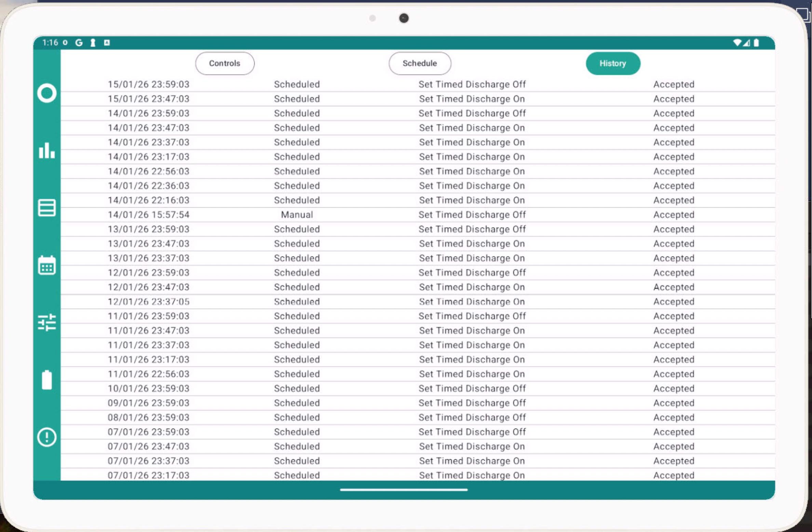Tap the Google G status bar icon
Screen dimensions: 812x532
[79, 43]
